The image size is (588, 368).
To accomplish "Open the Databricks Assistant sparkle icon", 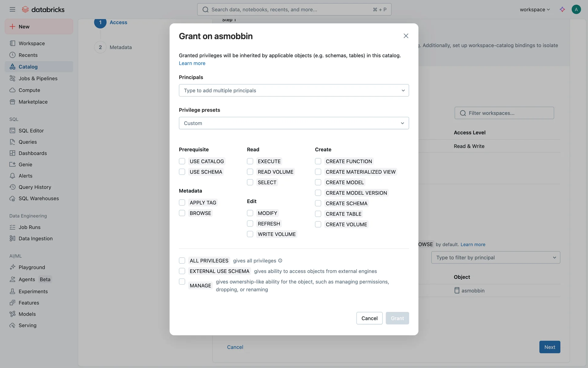I will 562,10.
